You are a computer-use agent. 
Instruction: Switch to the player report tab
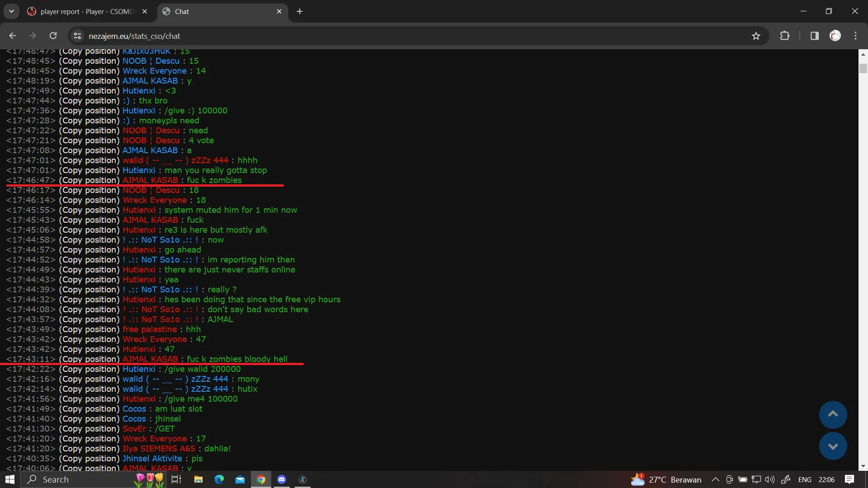(87, 11)
